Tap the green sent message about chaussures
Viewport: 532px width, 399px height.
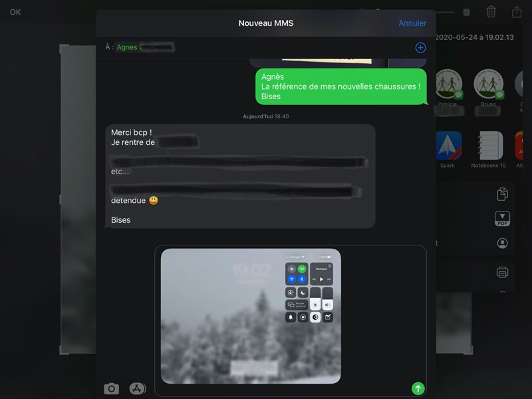[x=340, y=86]
